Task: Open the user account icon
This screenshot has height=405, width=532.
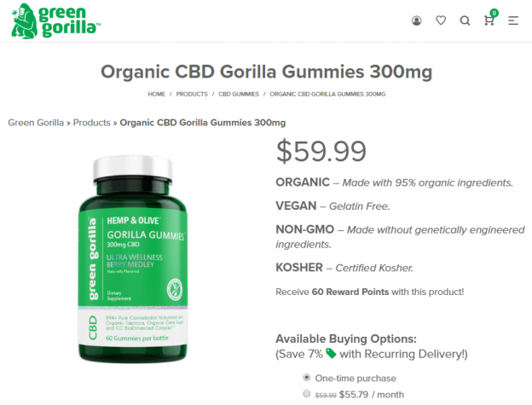Action: click(x=417, y=20)
